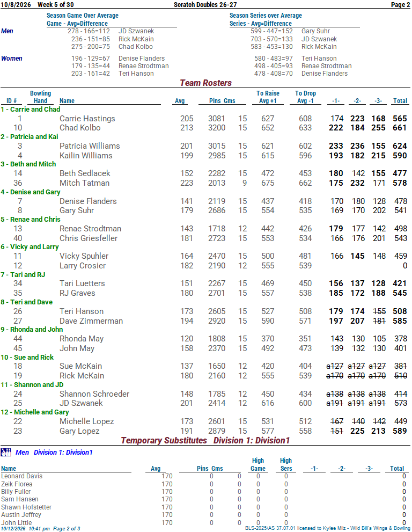Click the team header 1 - Carrie and Chad

tap(31, 110)
